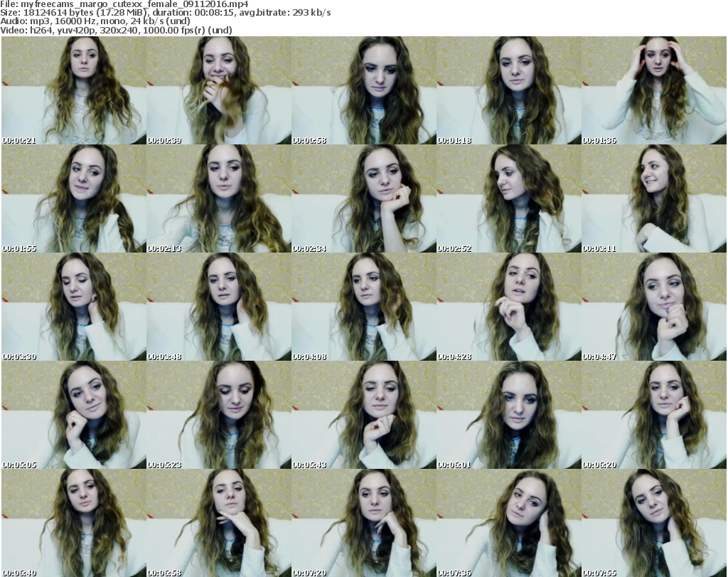
Task: Click the 'Video: h264, yuv420p' line
Action: 116,30
